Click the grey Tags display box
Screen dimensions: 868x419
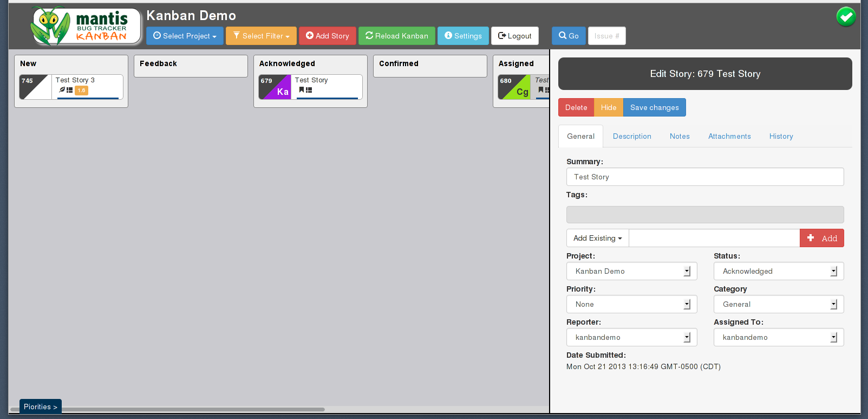click(705, 215)
